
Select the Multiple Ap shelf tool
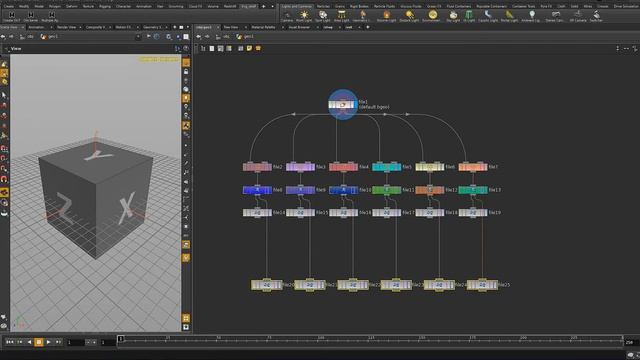click(50, 16)
